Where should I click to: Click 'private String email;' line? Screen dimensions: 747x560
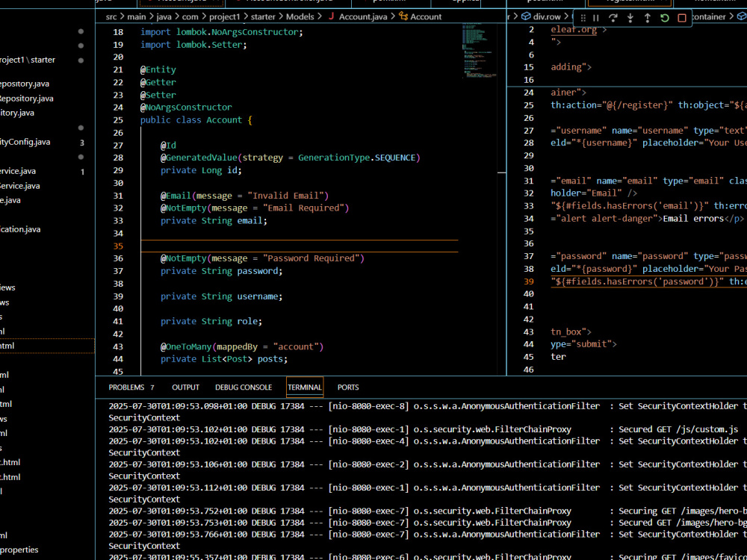tap(214, 220)
